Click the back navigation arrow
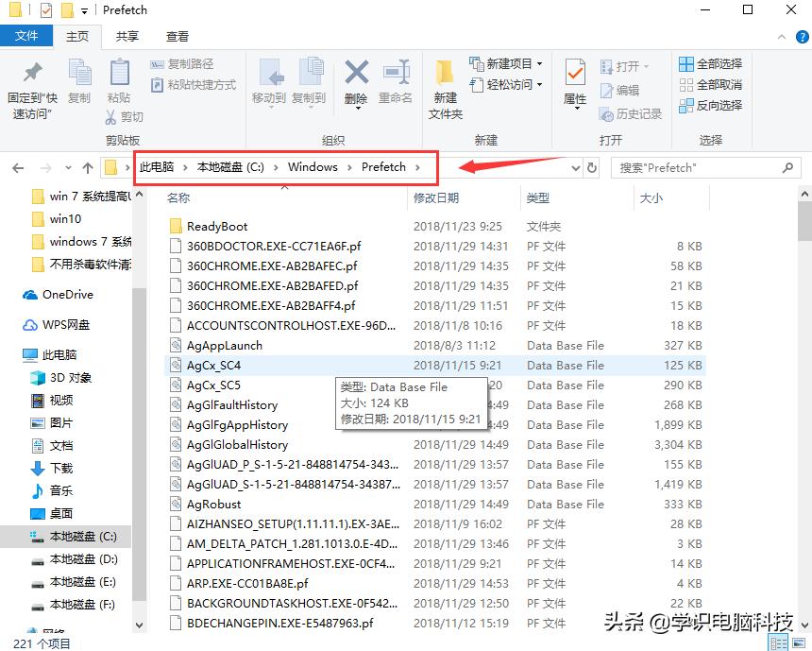Viewport: 812px width, 651px height. 17,167
